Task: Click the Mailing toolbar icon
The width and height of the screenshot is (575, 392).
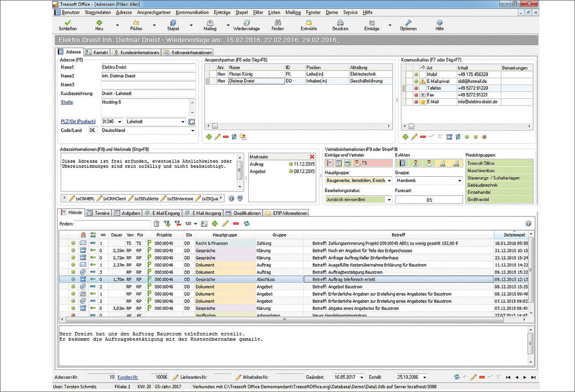Action: [x=210, y=23]
